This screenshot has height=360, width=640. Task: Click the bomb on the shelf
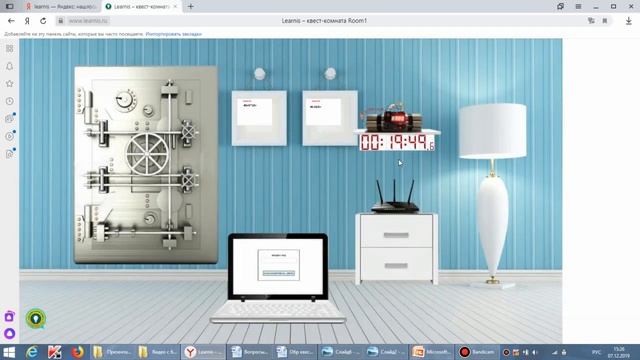click(394, 118)
